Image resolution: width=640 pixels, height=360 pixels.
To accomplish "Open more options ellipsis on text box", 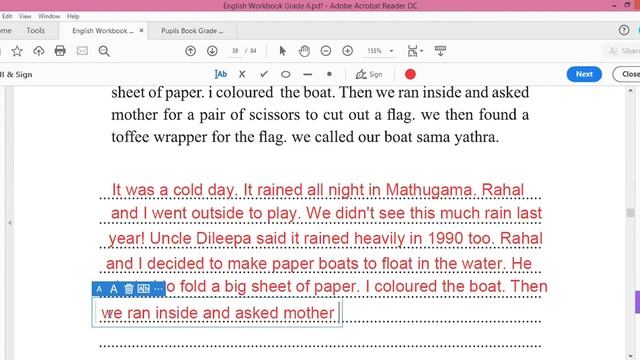I will 159,289.
